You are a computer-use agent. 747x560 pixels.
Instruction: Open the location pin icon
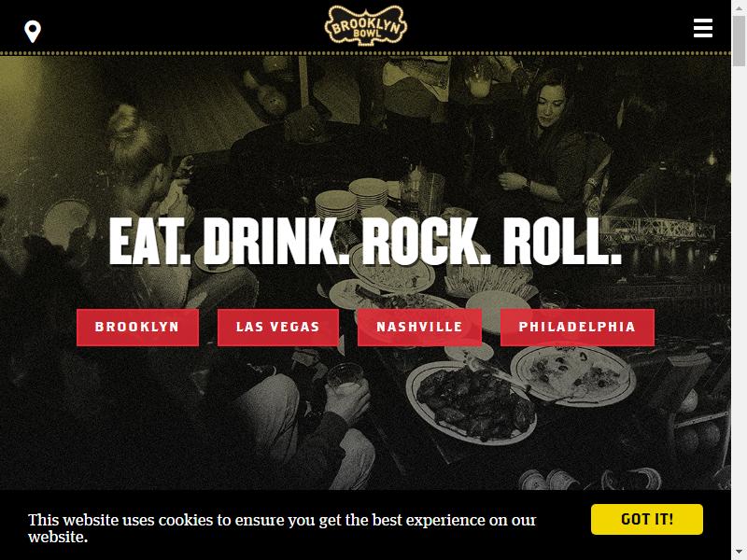pos(33,32)
